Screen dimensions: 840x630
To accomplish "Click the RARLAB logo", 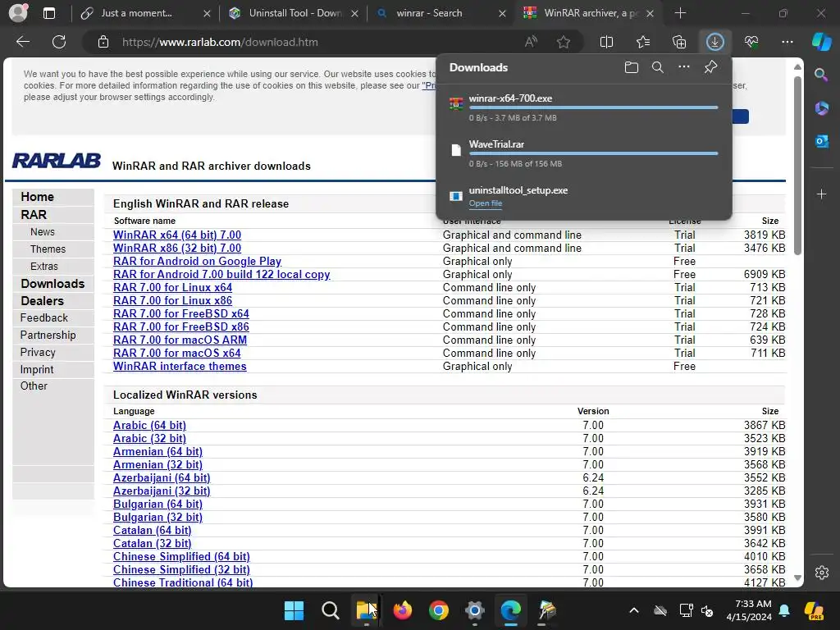I will (57, 160).
